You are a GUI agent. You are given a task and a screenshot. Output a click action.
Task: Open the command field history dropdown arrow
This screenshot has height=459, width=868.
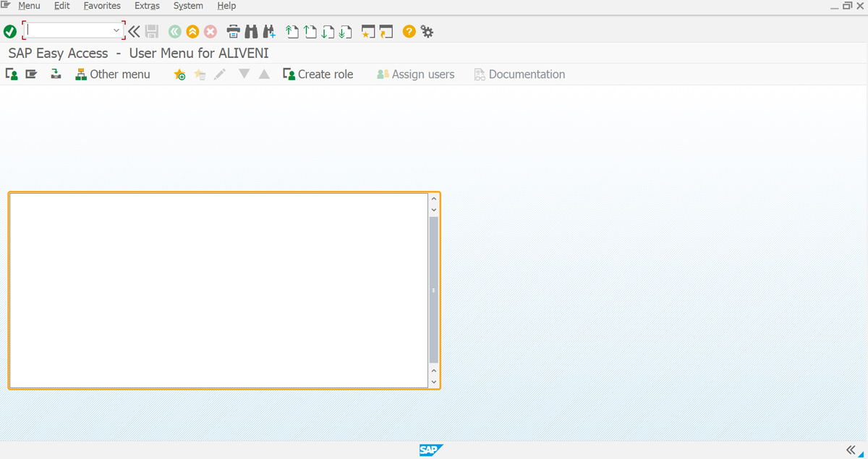(x=116, y=30)
